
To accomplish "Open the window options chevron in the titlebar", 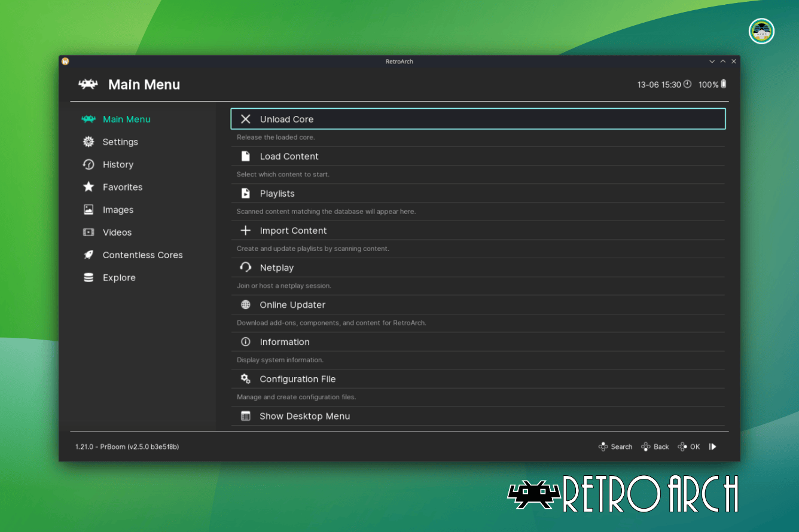I will [712, 61].
